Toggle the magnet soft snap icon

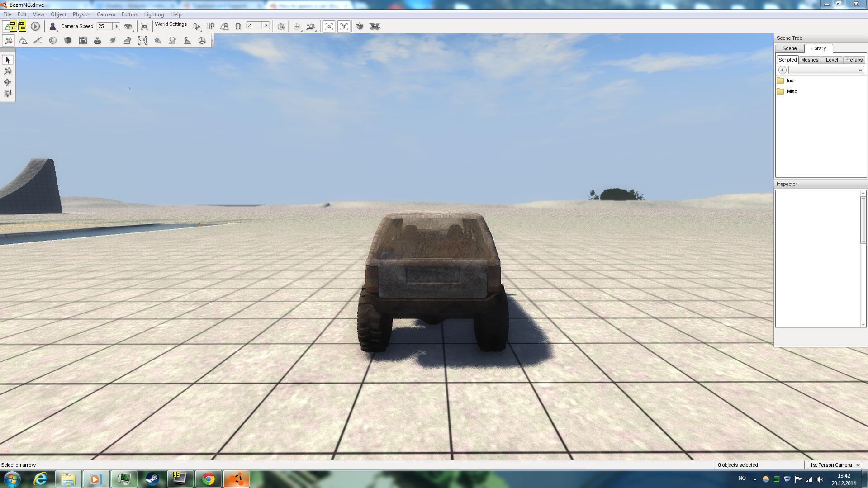pos(238,26)
